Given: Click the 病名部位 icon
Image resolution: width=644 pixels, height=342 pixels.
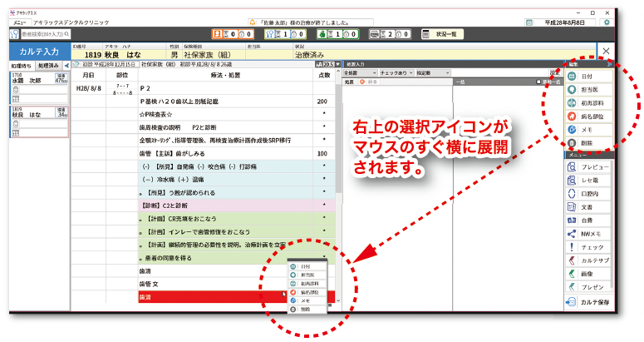Looking at the screenshot, I should click(590, 117).
